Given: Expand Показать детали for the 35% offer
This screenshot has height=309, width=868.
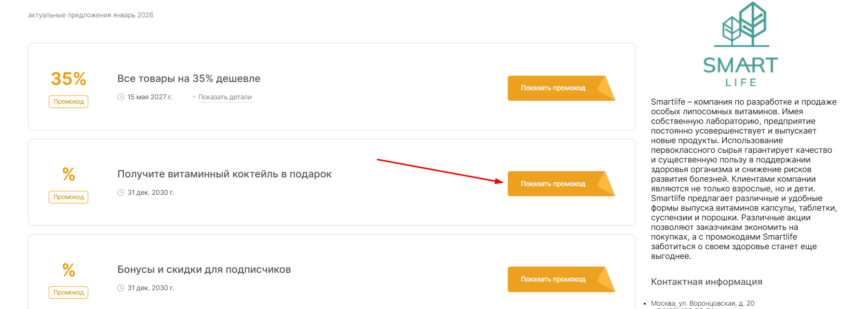Looking at the screenshot, I should point(225,97).
